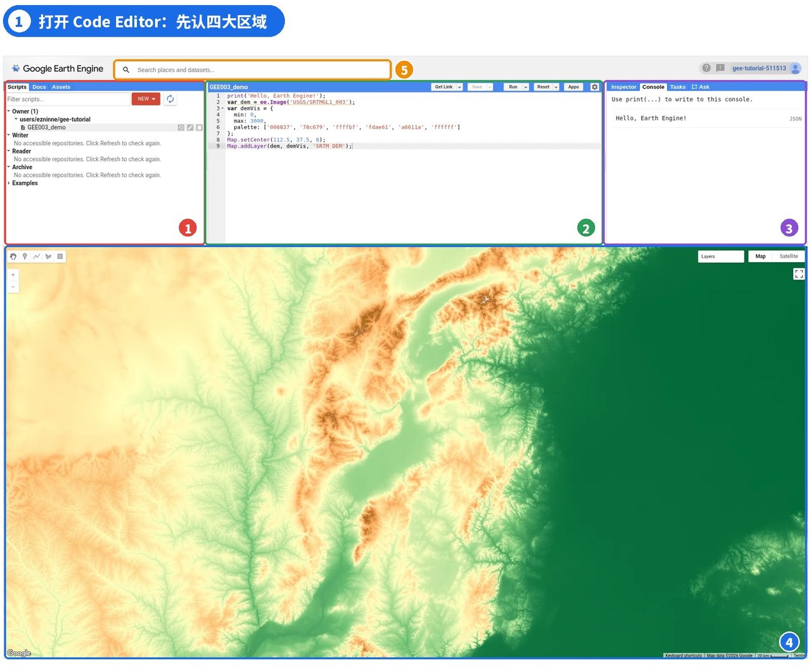Viewport: 811px width, 672px height.
Task: Open the Get Link dropdown arrow
Action: [x=459, y=87]
